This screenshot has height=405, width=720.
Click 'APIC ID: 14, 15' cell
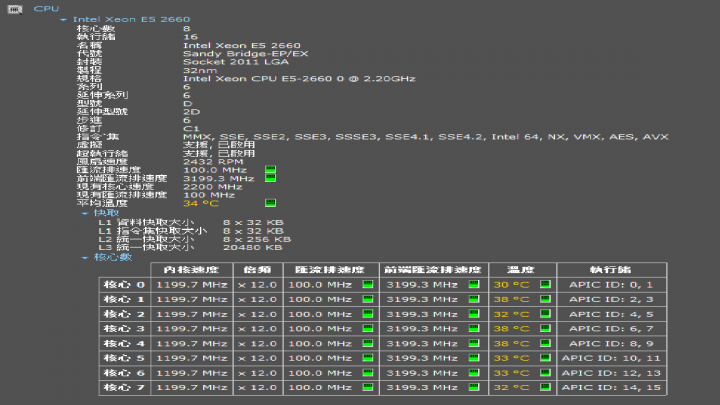(611, 388)
